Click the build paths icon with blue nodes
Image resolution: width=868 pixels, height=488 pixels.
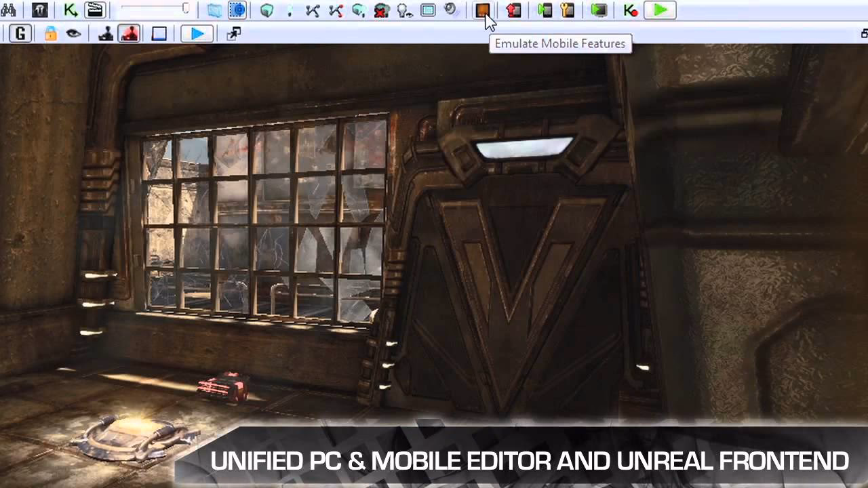(313, 10)
